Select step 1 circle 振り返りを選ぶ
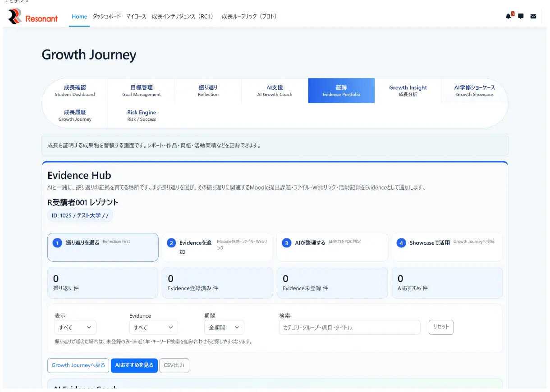 57,243
